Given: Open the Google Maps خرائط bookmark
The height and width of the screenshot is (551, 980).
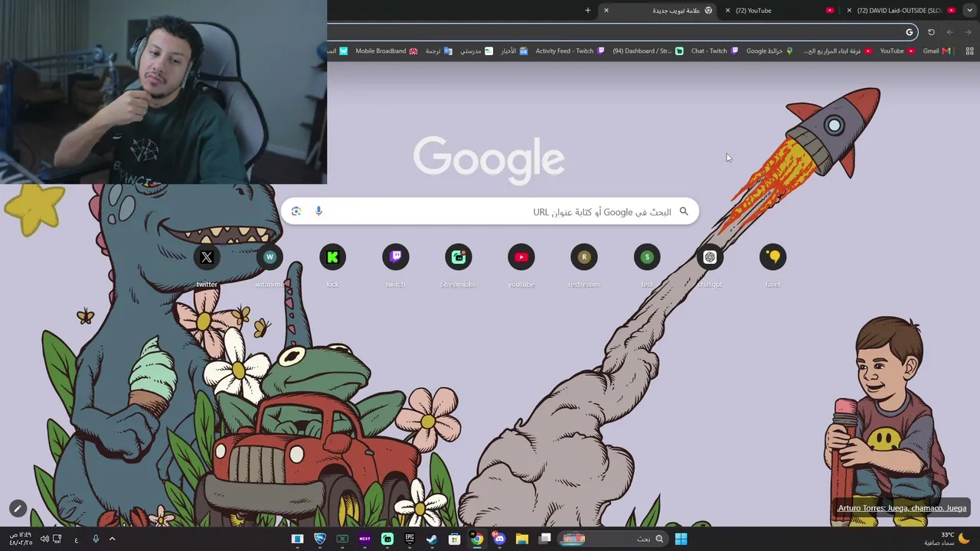Looking at the screenshot, I should pos(769,51).
